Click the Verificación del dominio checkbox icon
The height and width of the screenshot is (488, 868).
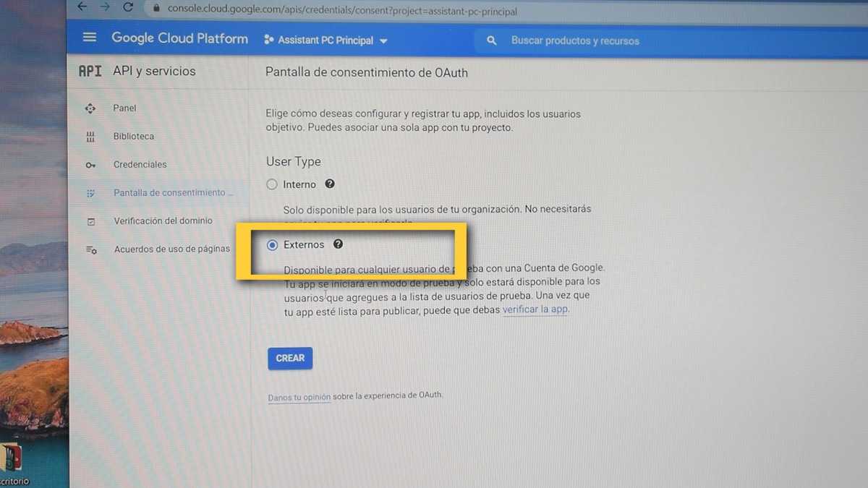point(90,221)
